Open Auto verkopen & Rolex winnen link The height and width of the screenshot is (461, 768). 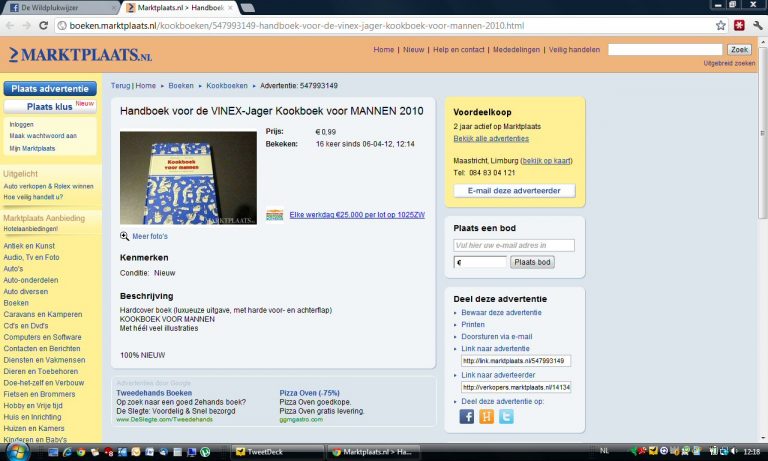[48, 186]
